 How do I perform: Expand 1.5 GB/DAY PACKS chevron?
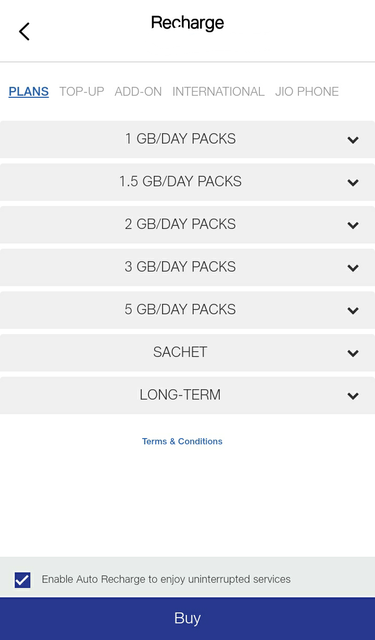pos(353,182)
